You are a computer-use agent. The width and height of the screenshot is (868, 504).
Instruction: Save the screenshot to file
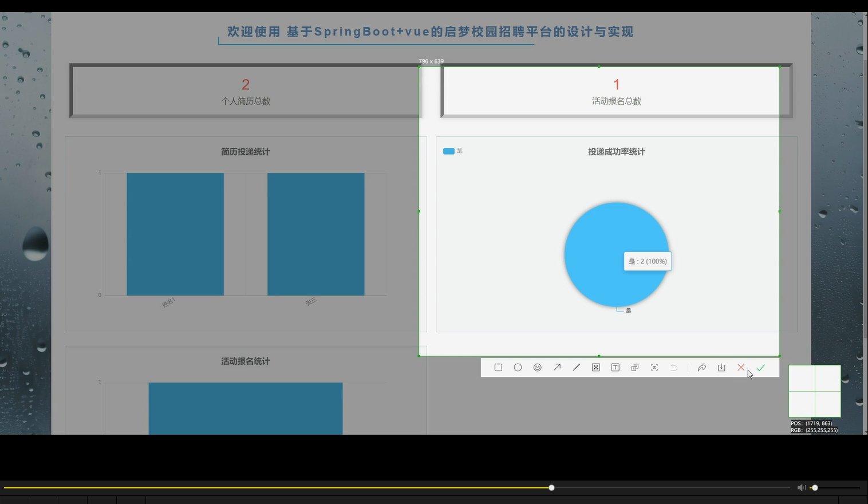721,368
